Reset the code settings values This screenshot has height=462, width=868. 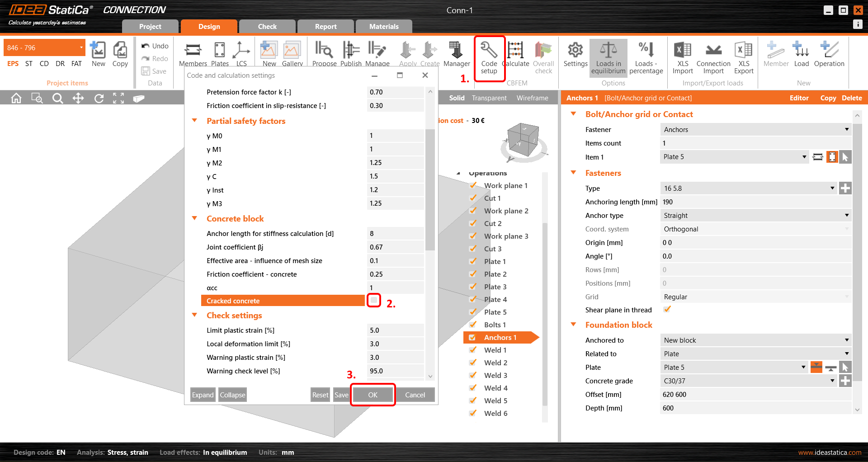320,395
